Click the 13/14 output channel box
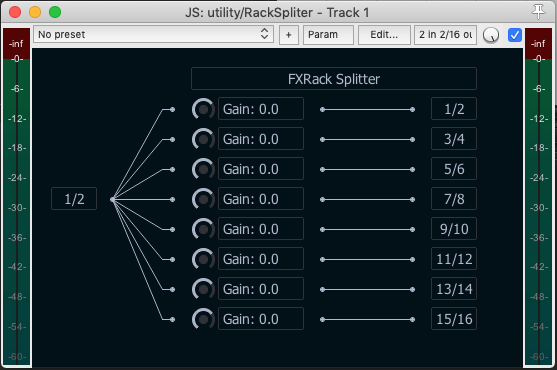The width and height of the screenshot is (557, 370). pos(454,289)
